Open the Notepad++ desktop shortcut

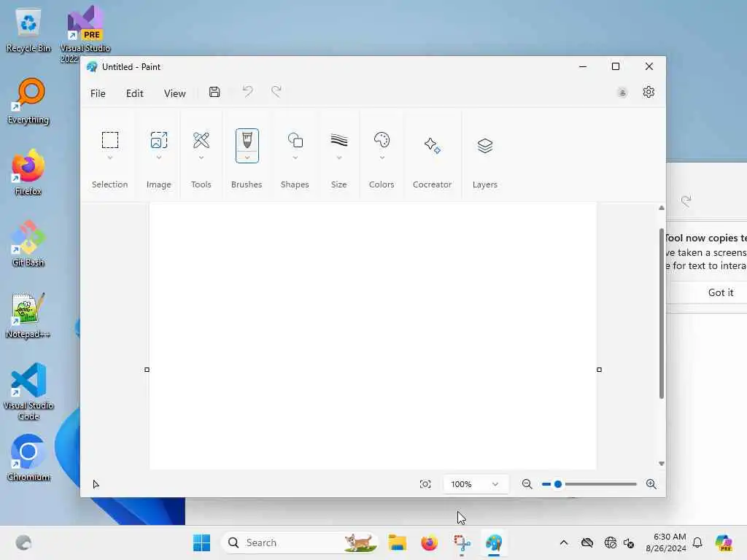(28, 314)
